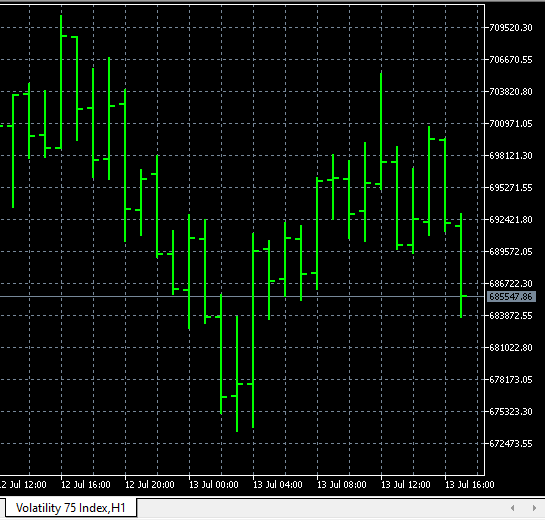The height and width of the screenshot is (520, 545).
Task: Click the 13 Jul 16:00 time label
Action: [470, 485]
